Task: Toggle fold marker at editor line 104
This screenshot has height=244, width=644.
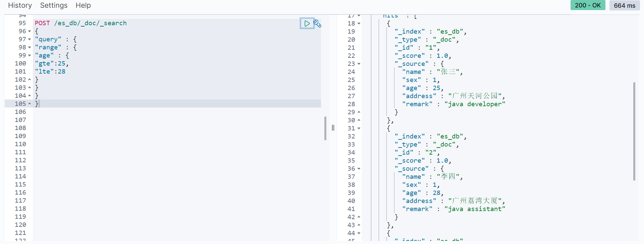Action: (30, 96)
